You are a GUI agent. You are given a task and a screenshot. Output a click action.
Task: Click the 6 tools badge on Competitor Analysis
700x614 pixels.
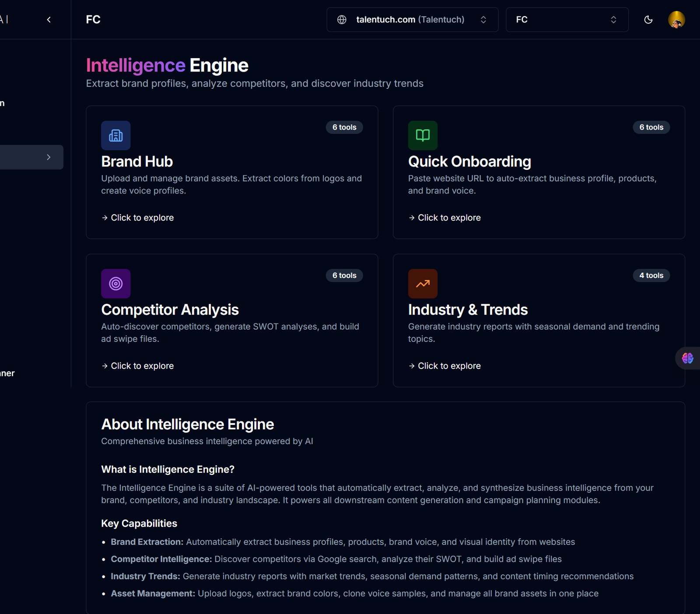344,276
